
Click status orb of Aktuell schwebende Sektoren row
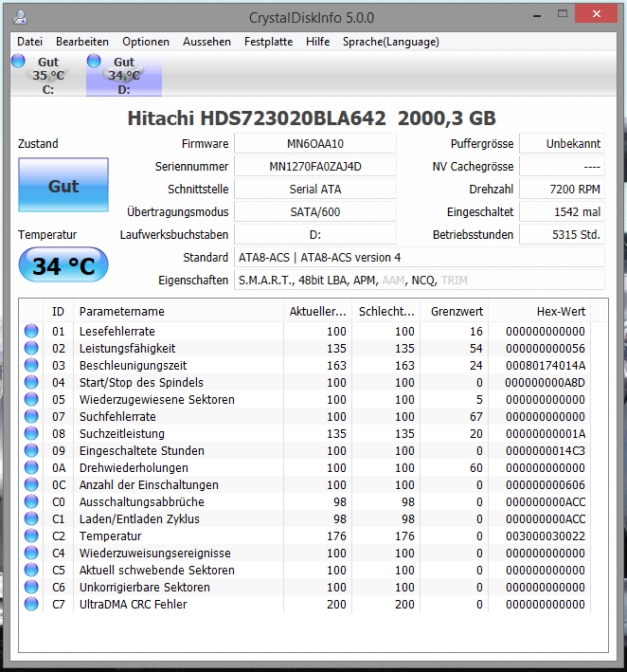coord(31,570)
